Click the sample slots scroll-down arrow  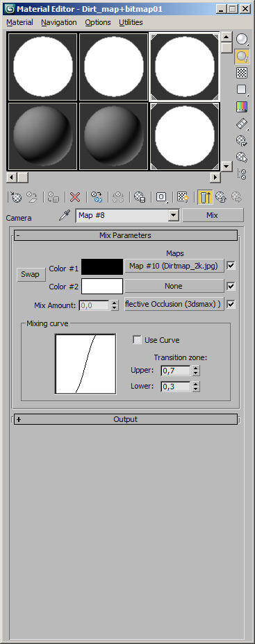tap(227, 166)
